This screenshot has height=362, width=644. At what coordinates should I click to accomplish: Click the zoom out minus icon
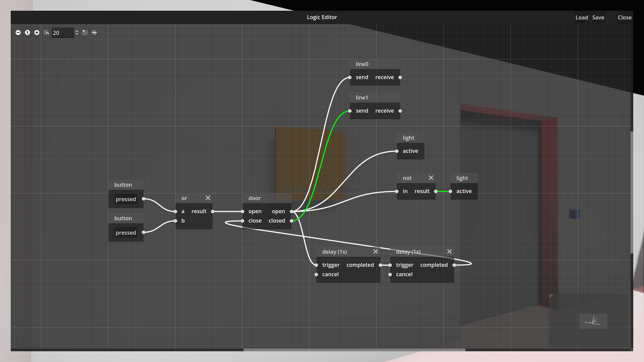coord(18,33)
